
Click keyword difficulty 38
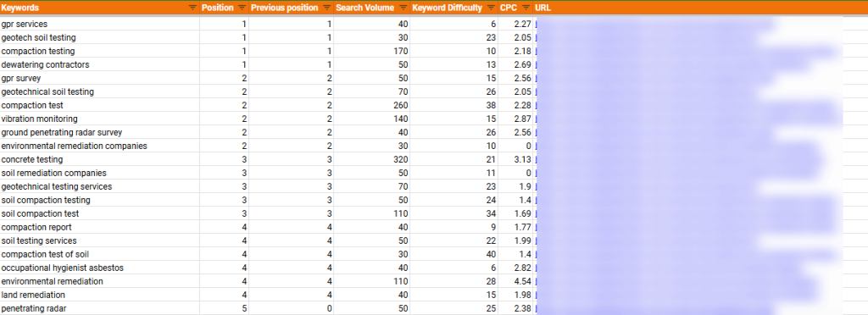454,106
